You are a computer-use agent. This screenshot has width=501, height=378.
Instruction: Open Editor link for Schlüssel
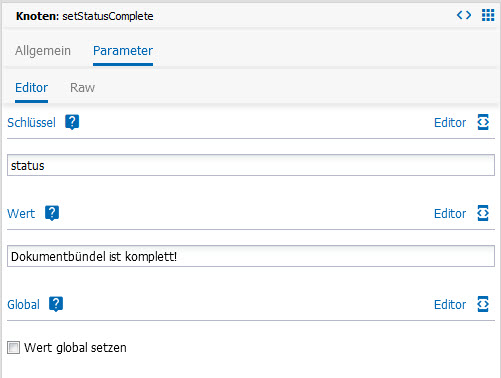coord(450,123)
